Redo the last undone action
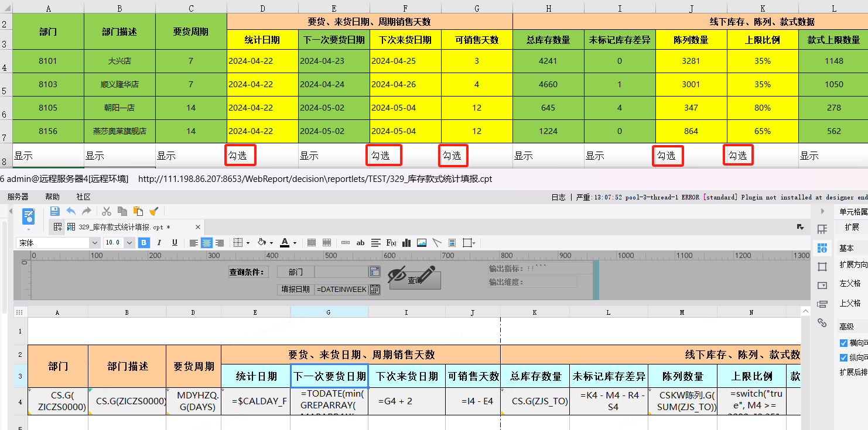This screenshot has width=868, height=430. (x=86, y=211)
